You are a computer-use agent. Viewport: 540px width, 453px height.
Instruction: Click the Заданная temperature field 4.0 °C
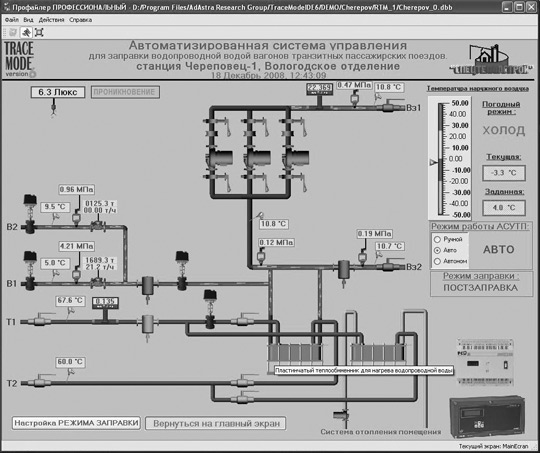pyautogui.click(x=504, y=208)
